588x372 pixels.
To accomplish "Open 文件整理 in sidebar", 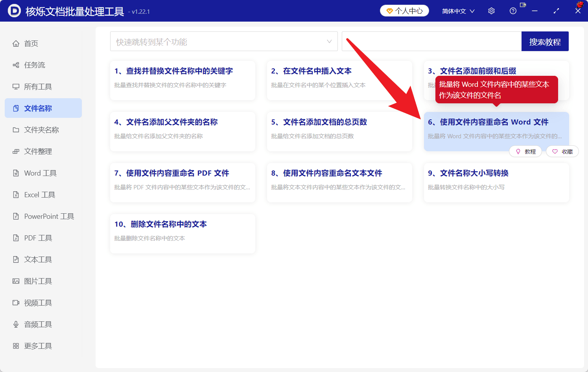I will click(43, 151).
